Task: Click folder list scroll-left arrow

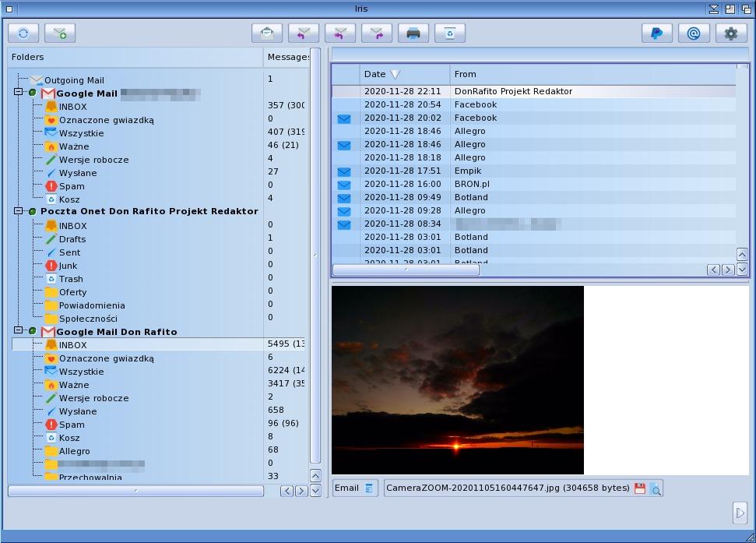Action: pyautogui.click(x=287, y=491)
